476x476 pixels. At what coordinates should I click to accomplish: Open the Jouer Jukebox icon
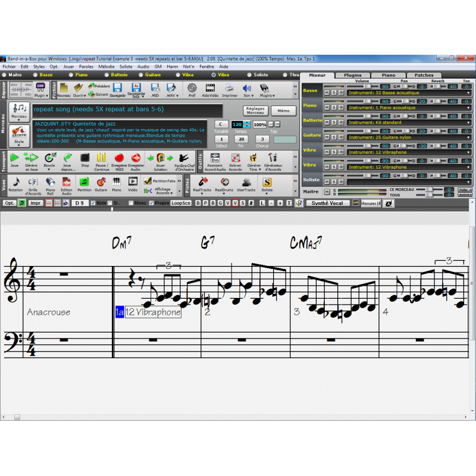tap(160, 158)
